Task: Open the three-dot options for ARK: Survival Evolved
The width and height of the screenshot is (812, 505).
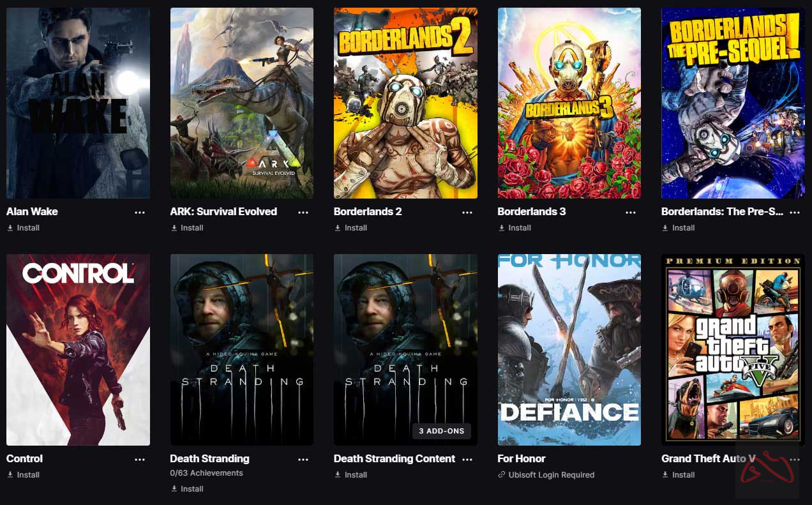Action: pyautogui.click(x=303, y=212)
